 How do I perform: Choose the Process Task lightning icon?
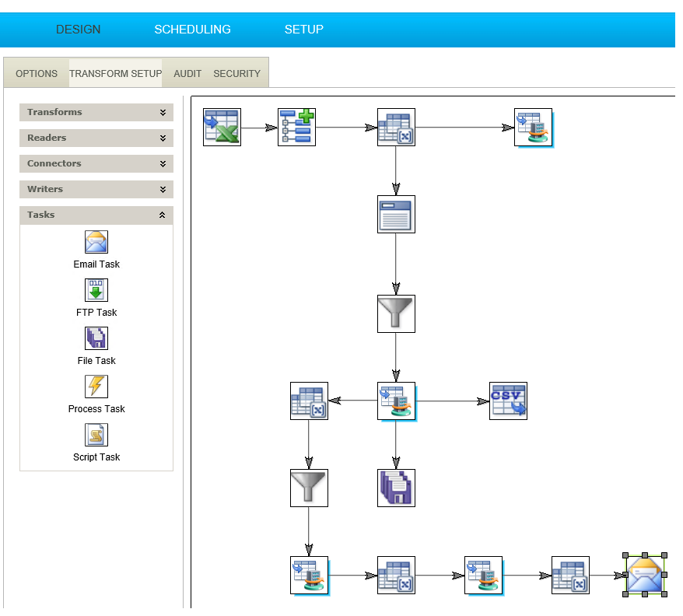coord(96,387)
